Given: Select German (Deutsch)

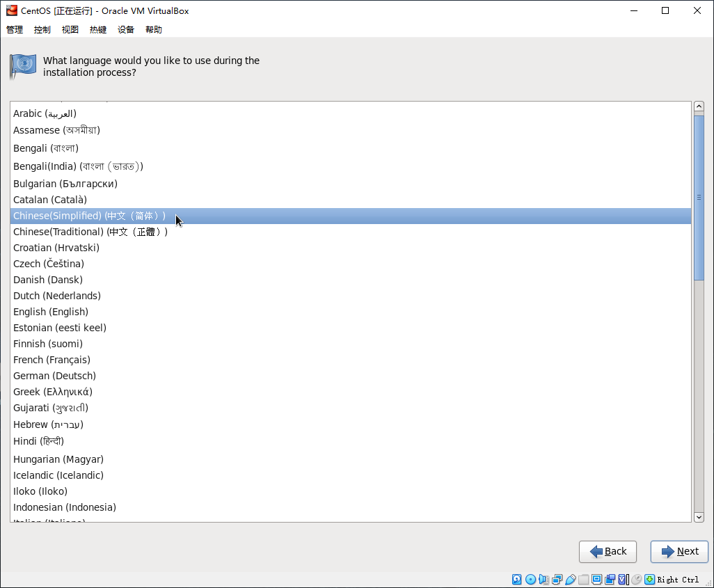Looking at the screenshot, I should coord(351,376).
